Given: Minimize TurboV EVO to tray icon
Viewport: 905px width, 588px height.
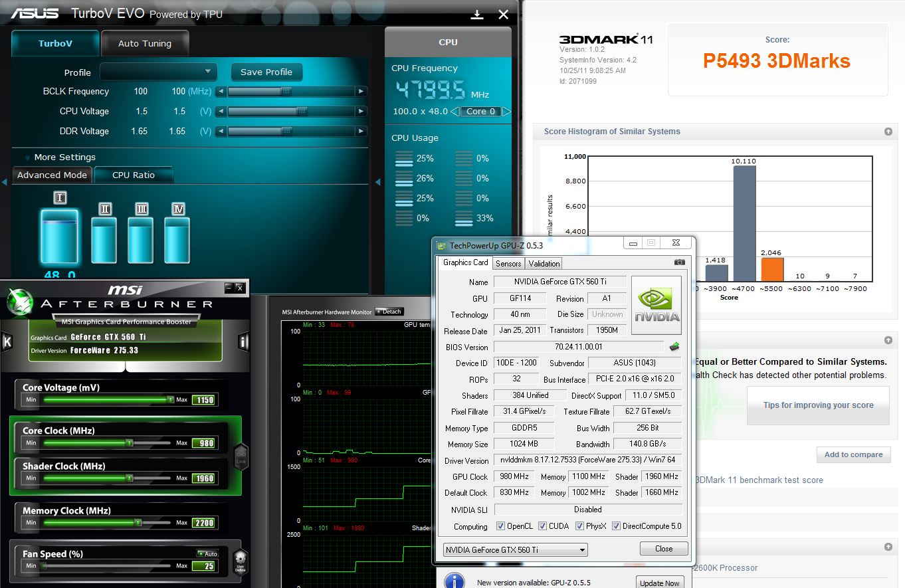Looking at the screenshot, I should pyautogui.click(x=477, y=15).
